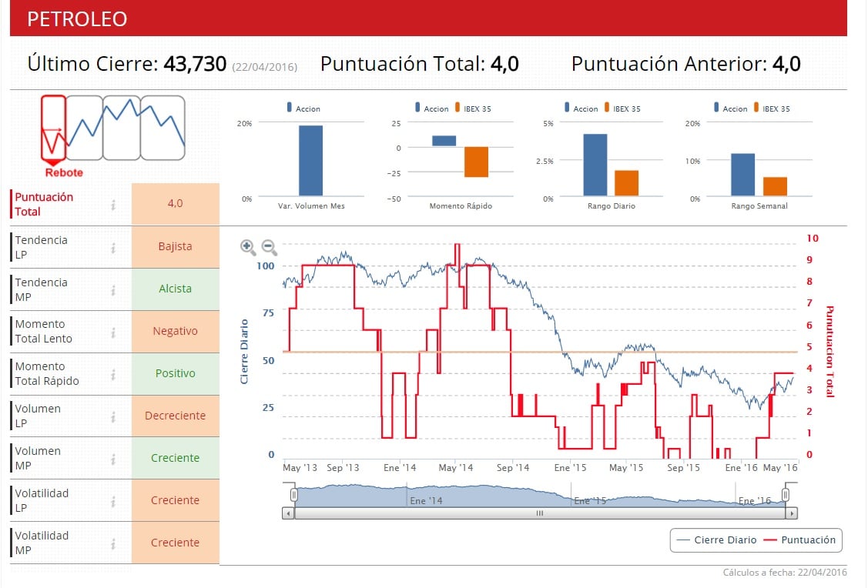Viewport: 868px width, 588px height.
Task: Toggle IBEX 35 legend in Rango Semanal chart
Action: coord(772,108)
